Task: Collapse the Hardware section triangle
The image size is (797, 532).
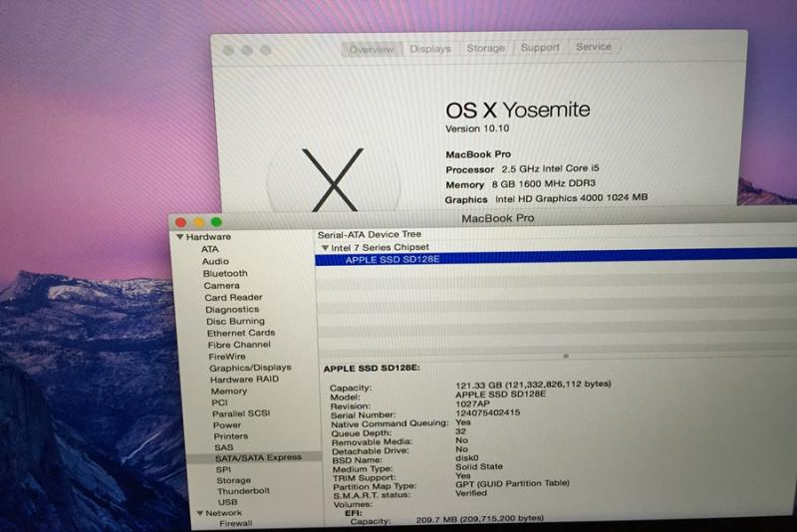Action: [x=179, y=237]
